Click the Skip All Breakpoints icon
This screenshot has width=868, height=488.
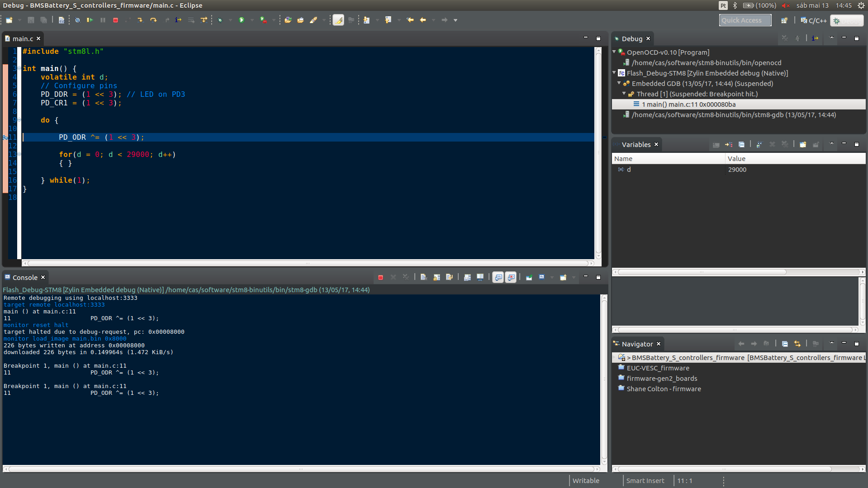pos(77,20)
